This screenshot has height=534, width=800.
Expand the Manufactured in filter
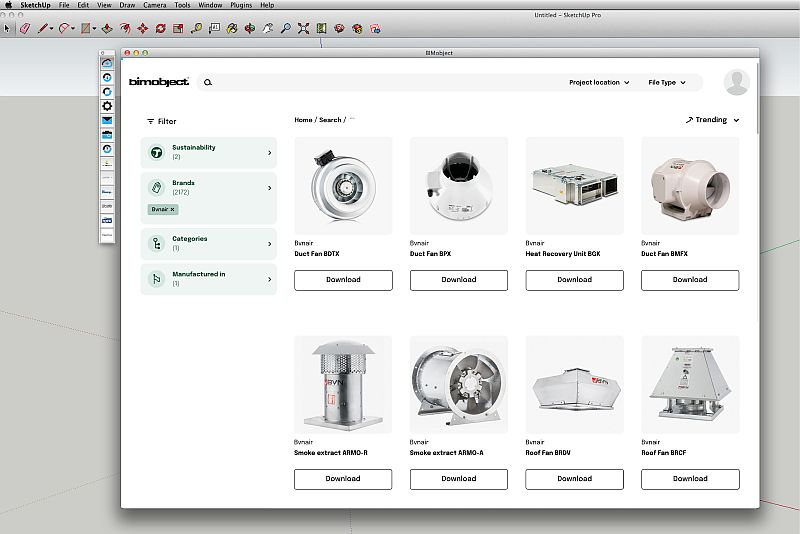tap(209, 279)
